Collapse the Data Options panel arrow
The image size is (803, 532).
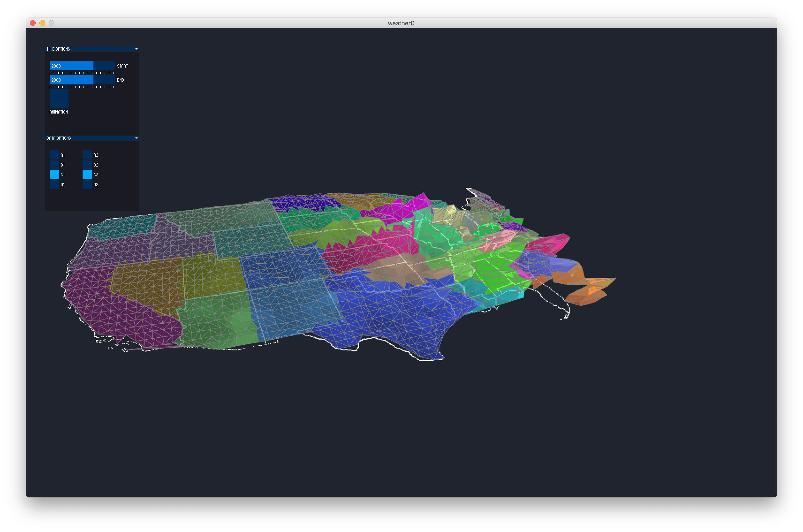click(x=136, y=138)
